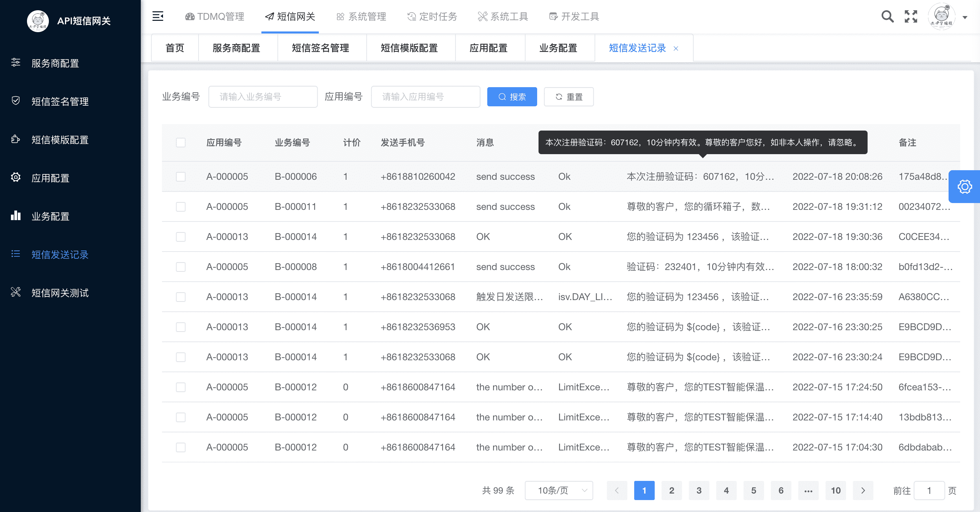This screenshot has height=512, width=980.
Task: Click the isv.DAY_LI… status cell
Action: 585,297
